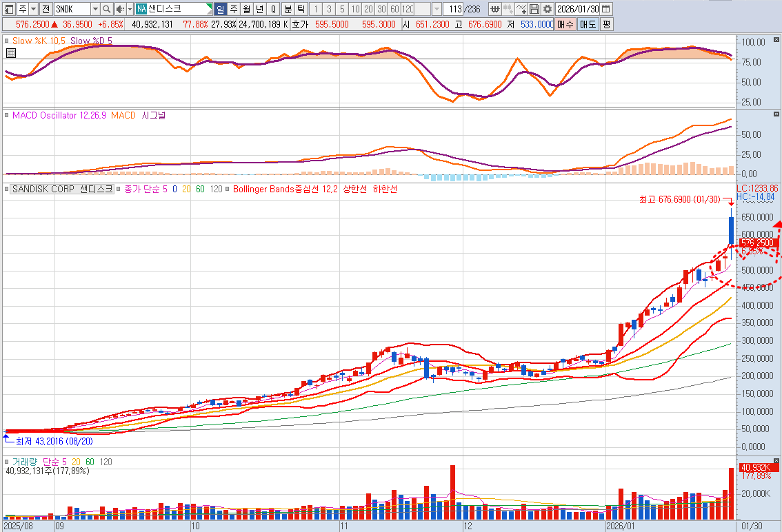Open the data grid icon in Stochastic panel
Image resolution: width=782 pixels, height=532 pixels.
point(10,53)
